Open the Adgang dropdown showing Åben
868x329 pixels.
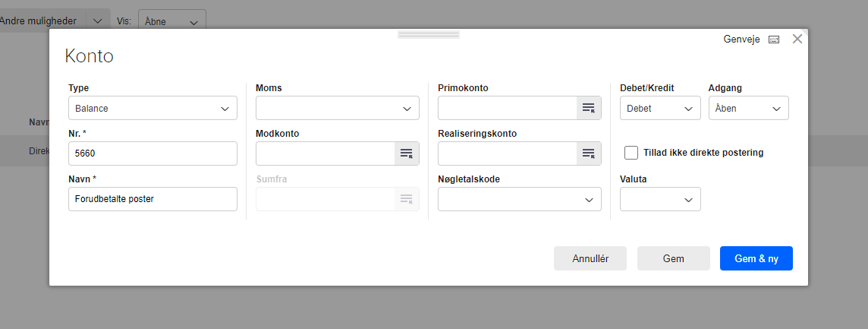click(748, 108)
